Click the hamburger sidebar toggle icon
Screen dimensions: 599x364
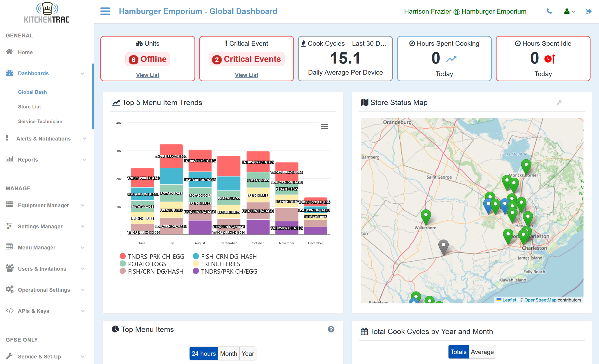pyautogui.click(x=105, y=11)
